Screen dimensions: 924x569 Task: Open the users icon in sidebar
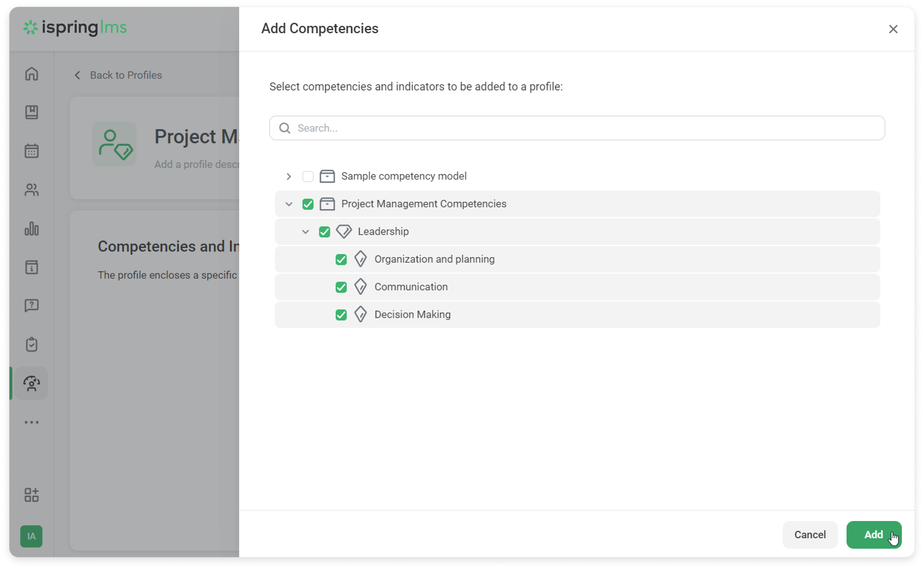[x=32, y=190]
